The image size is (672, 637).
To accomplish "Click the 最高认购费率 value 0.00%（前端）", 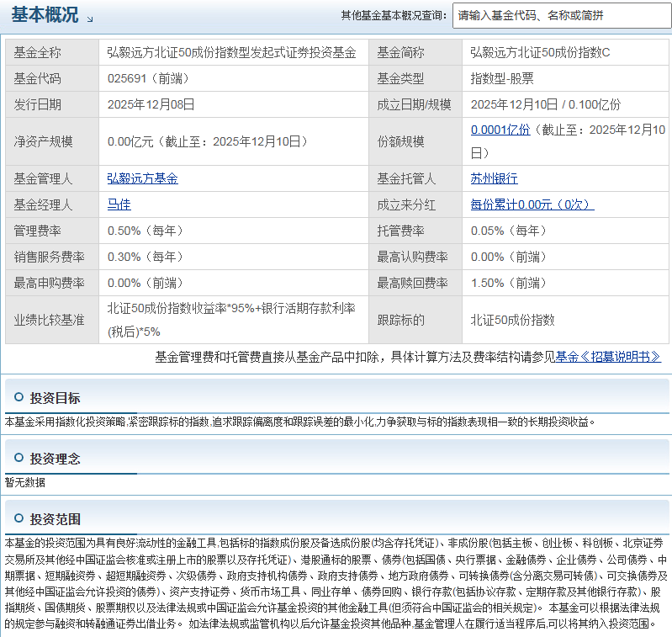I will pyautogui.click(x=509, y=257).
